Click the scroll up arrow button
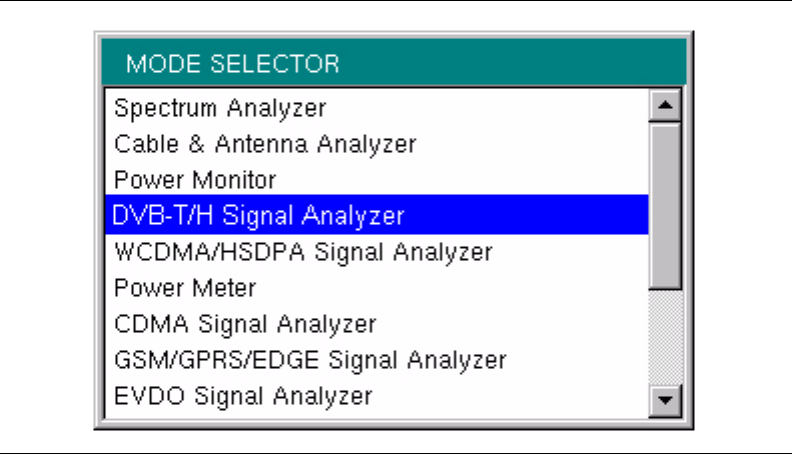The width and height of the screenshot is (792, 454). point(665,104)
